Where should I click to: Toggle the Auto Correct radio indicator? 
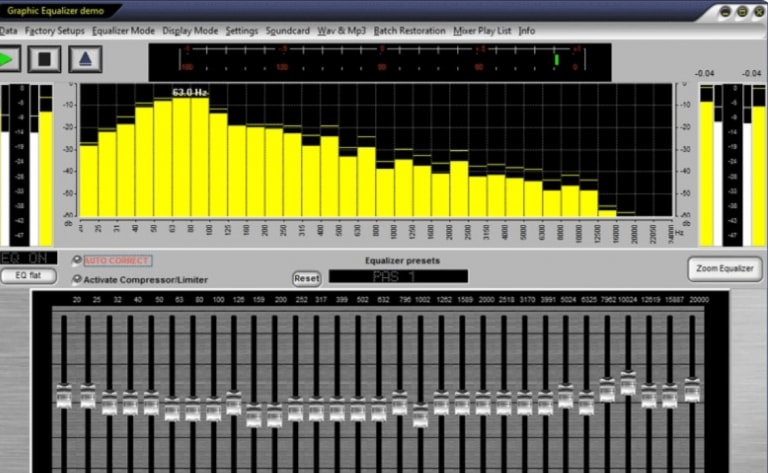pos(77,261)
